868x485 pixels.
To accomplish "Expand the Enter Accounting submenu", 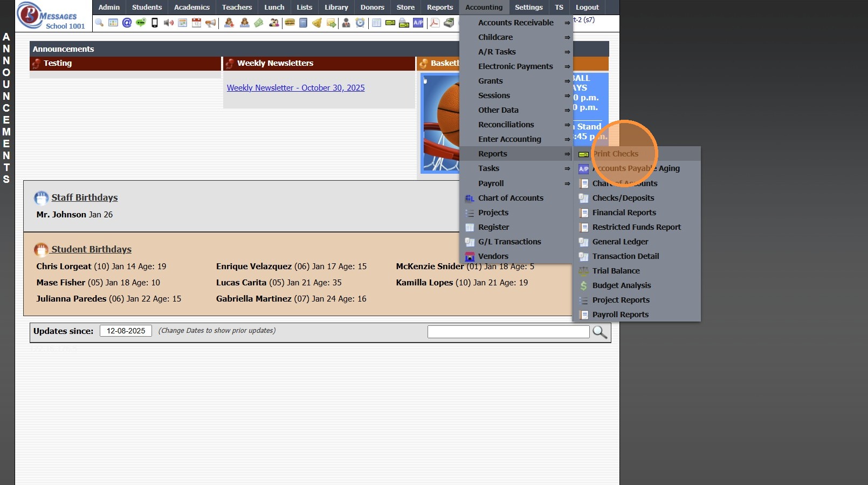I will click(516, 139).
